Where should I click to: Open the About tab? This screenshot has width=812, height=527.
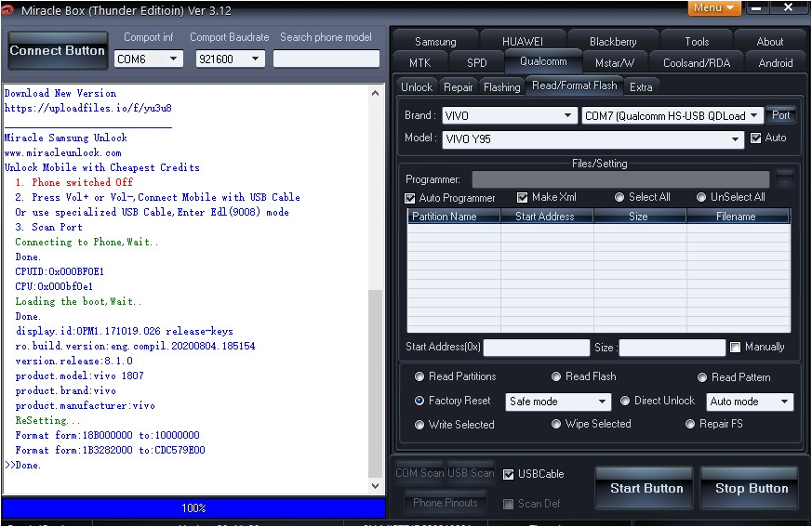coord(769,42)
